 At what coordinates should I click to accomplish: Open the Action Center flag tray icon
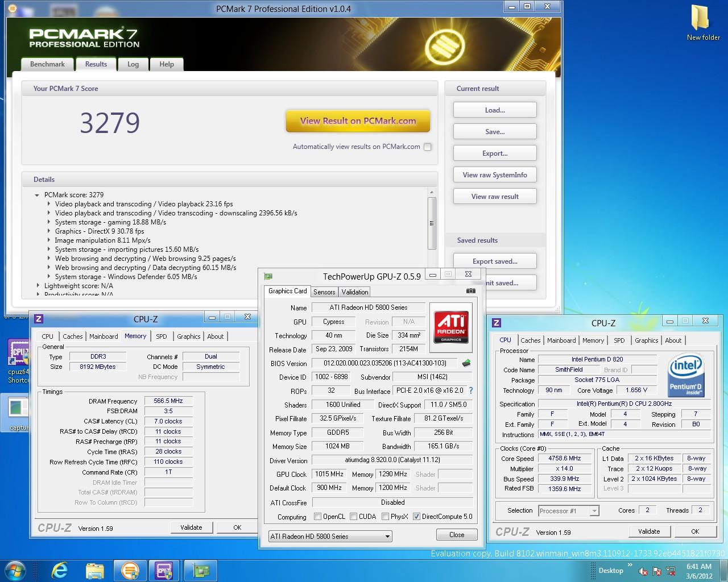pyautogui.click(x=657, y=571)
